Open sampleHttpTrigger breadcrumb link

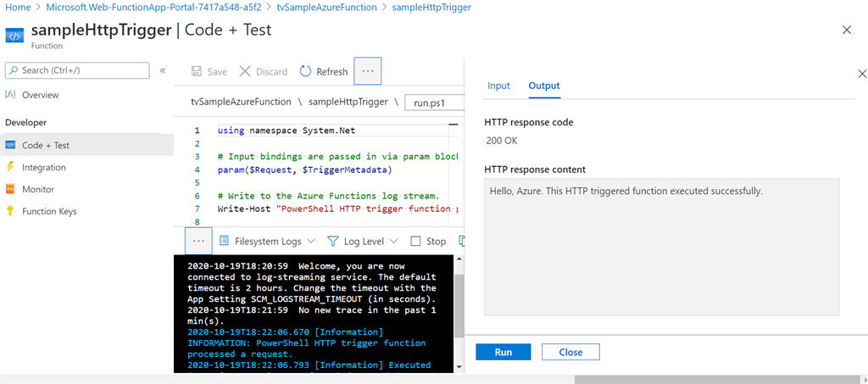click(x=431, y=8)
